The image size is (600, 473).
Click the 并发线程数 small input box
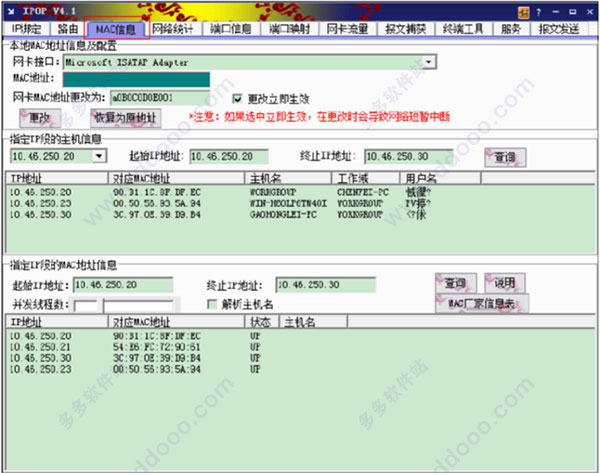pos(86,306)
